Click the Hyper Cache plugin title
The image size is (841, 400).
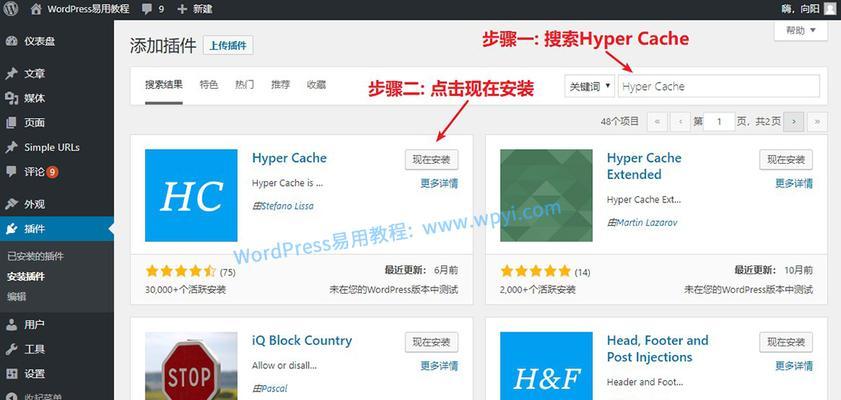pos(289,158)
